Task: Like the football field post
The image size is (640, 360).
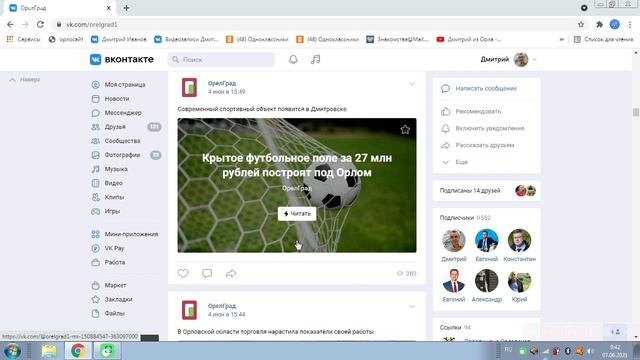Action: pos(183,273)
